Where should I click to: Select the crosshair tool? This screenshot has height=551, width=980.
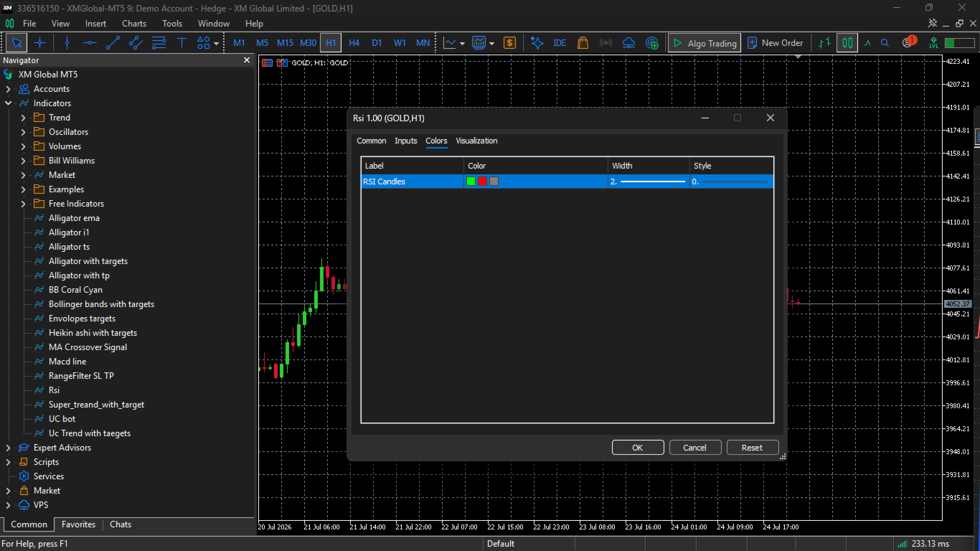pyautogui.click(x=39, y=43)
